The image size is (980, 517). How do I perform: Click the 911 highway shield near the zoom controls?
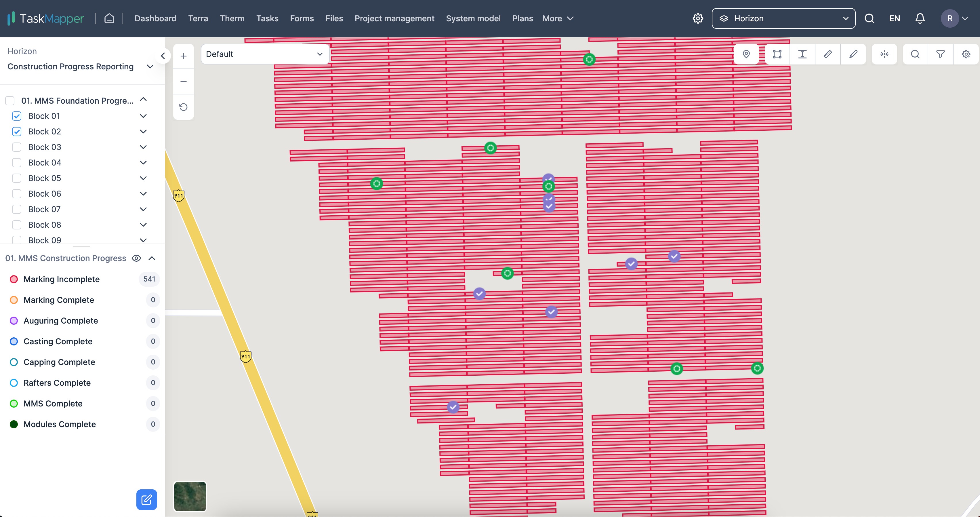point(178,196)
